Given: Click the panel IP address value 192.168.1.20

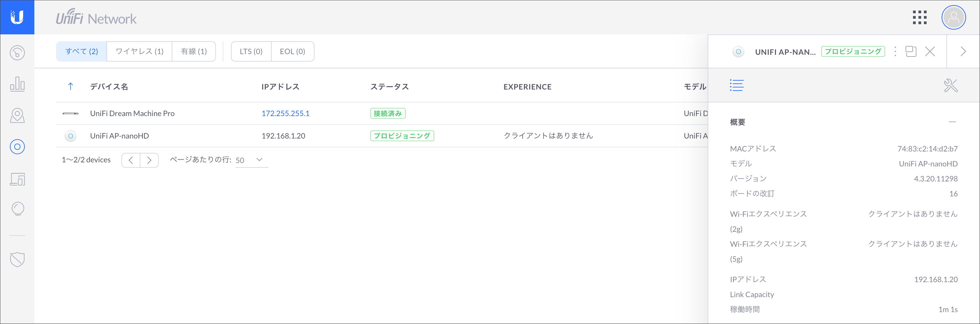Looking at the screenshot, I should (936, 279).
